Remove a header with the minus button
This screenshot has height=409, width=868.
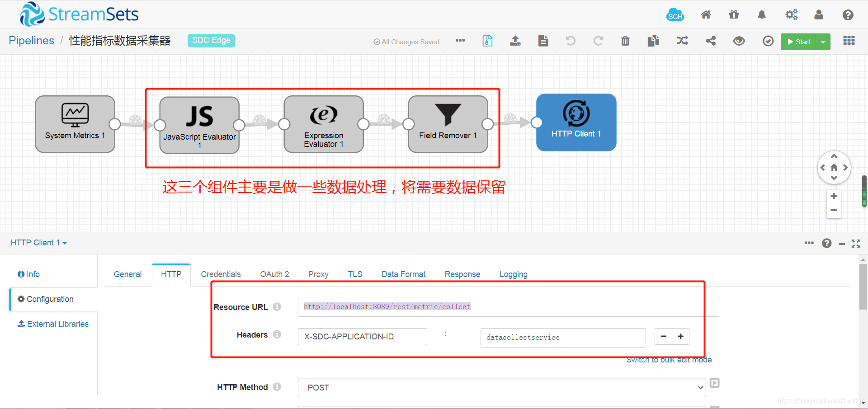coord(663,336)
